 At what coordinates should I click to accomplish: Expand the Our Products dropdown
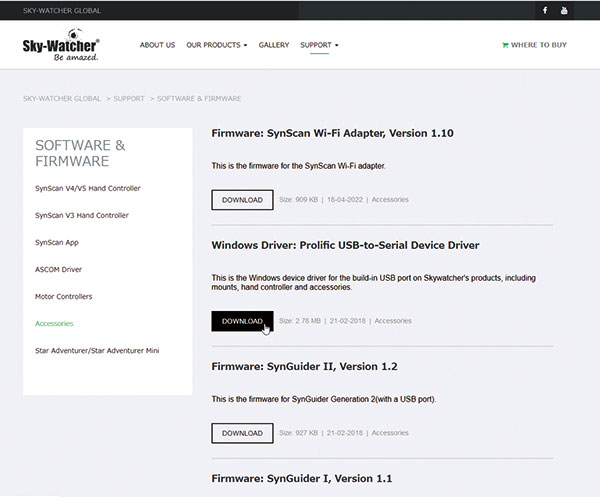coord(217,45)
